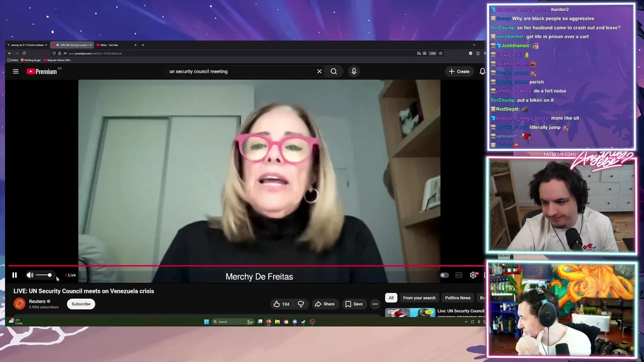The height and width of the screenshot is (362, 644).
Task: Run search with magnifier button
Action: 334,71
